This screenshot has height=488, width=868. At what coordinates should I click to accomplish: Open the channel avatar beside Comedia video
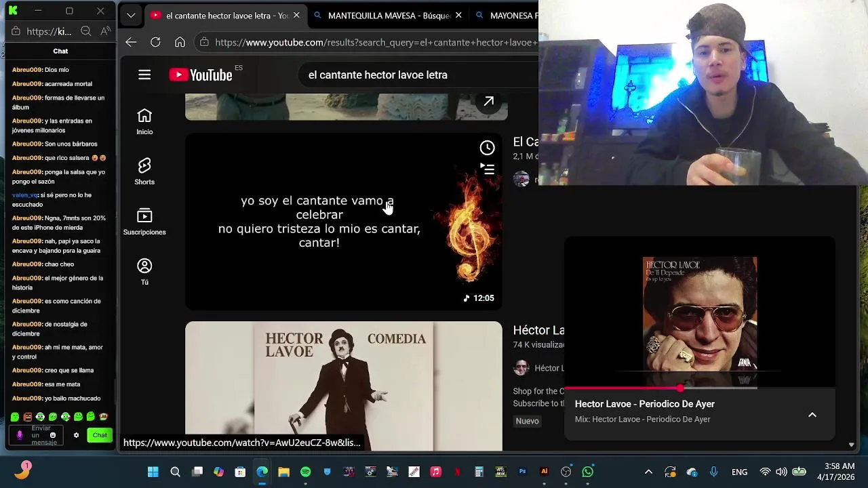point(521,368)
